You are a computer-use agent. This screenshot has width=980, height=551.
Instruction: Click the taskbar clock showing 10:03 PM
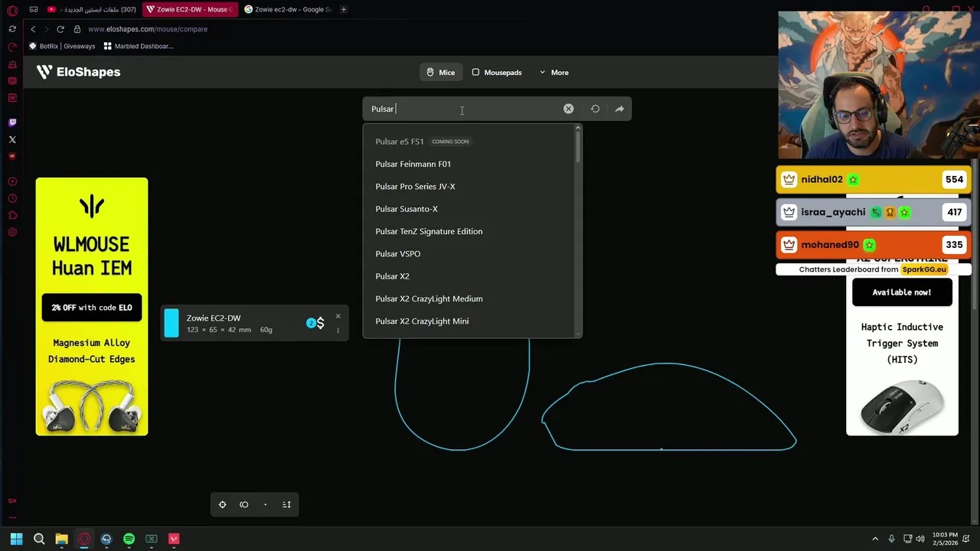tap(945, 539)
